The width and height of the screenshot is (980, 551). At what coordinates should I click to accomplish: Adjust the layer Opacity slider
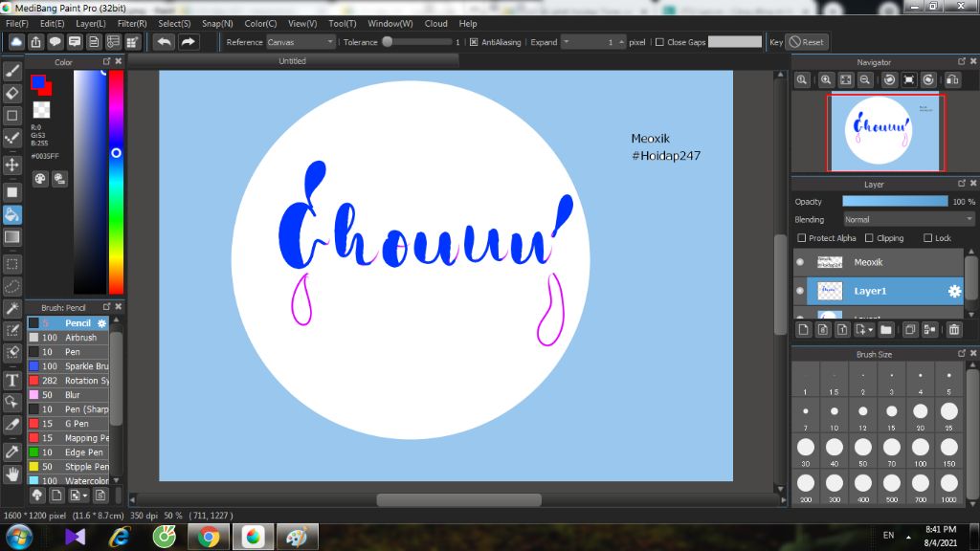895,201
